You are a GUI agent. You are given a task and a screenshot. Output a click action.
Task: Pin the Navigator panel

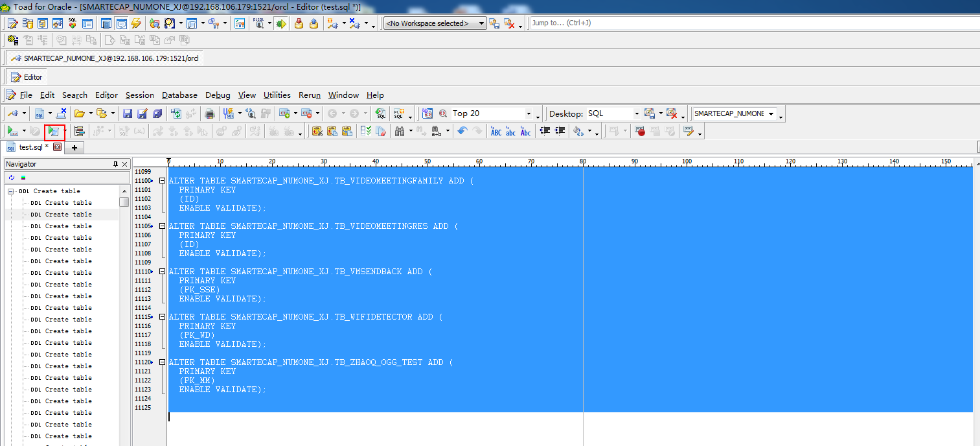(116, 164)
